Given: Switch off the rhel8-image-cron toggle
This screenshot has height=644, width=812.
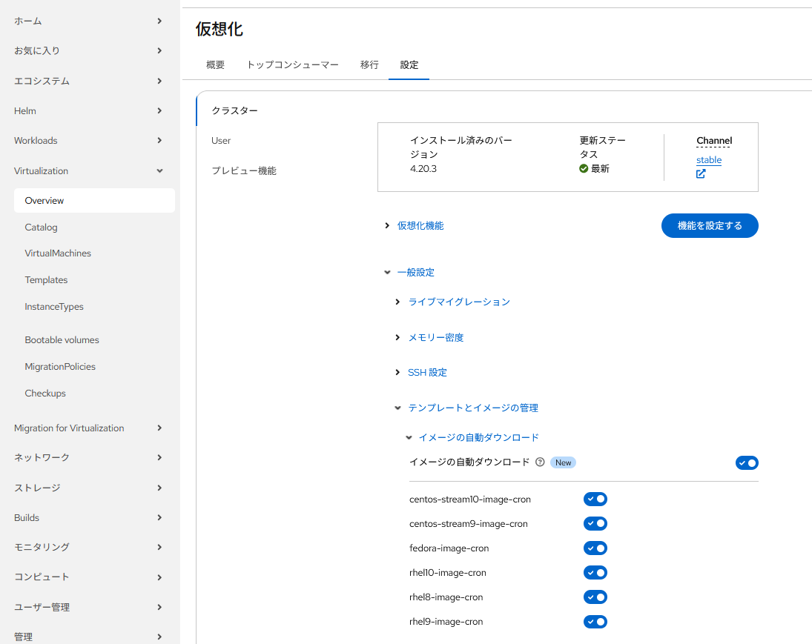Looking at the screenshot, I should pos(595,597).
